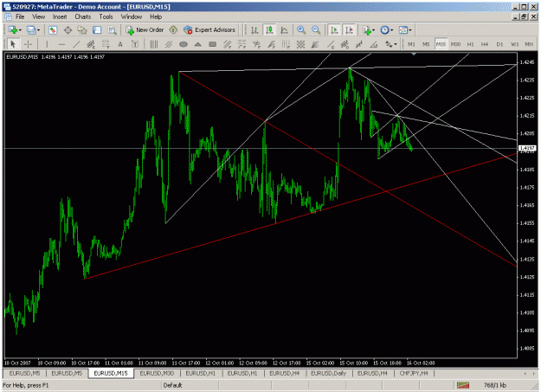Set timeframe to W1
This screenshot has width=541, height=392.
(x=514, y=44)
